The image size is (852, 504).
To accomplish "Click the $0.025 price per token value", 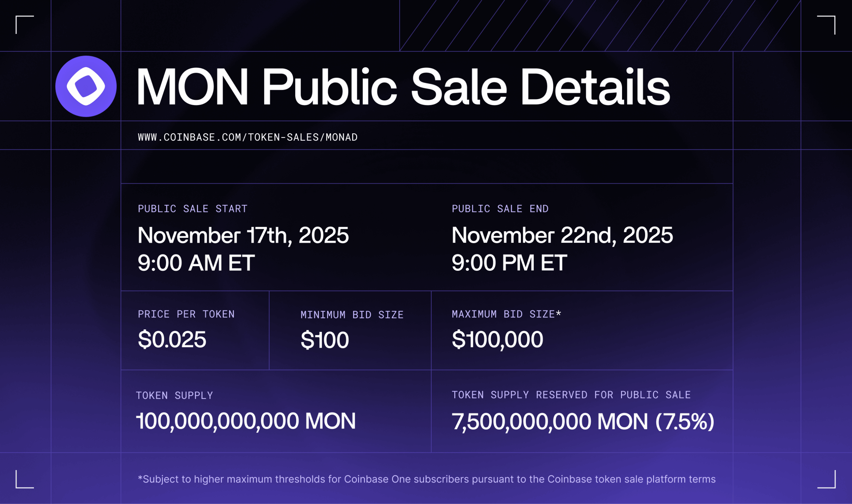I will click(x=172, y=339).
